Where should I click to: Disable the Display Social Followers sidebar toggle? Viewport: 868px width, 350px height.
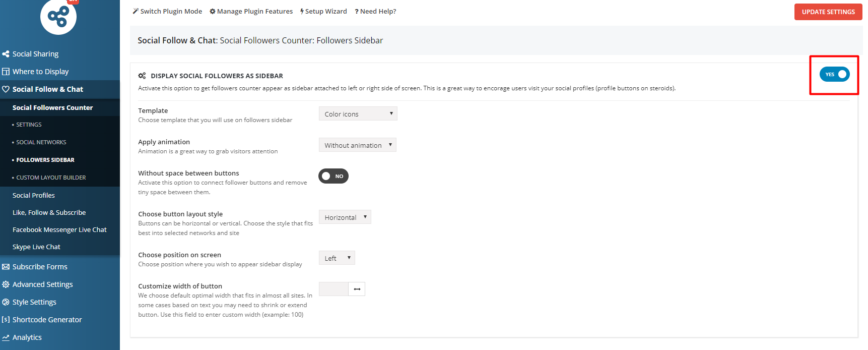[x=834, y=74]
